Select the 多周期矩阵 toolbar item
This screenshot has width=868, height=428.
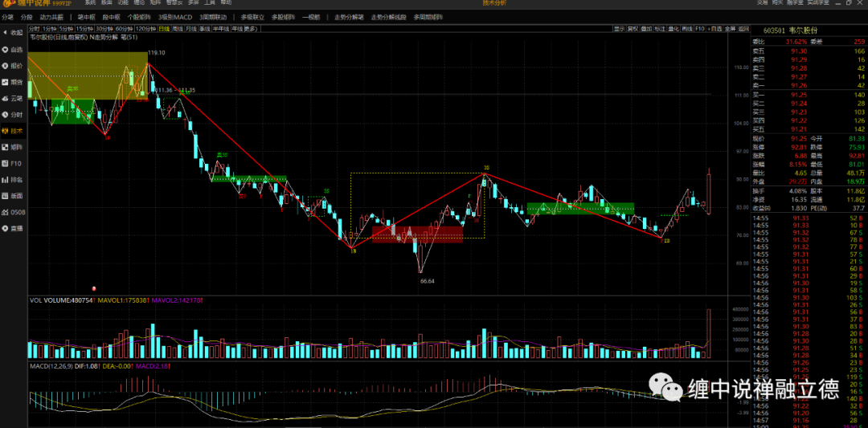pos(428,17)
